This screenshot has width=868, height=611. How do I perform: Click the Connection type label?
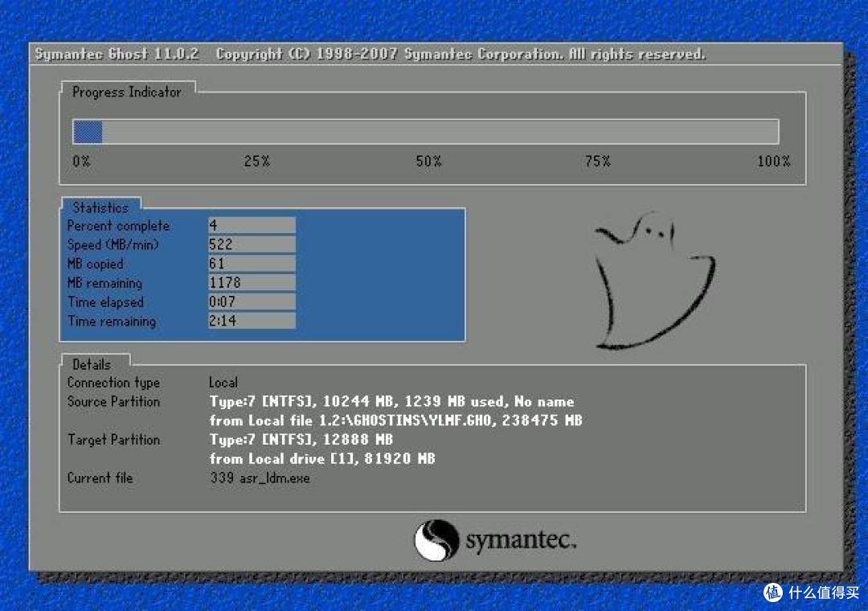(x=113, y=383)
